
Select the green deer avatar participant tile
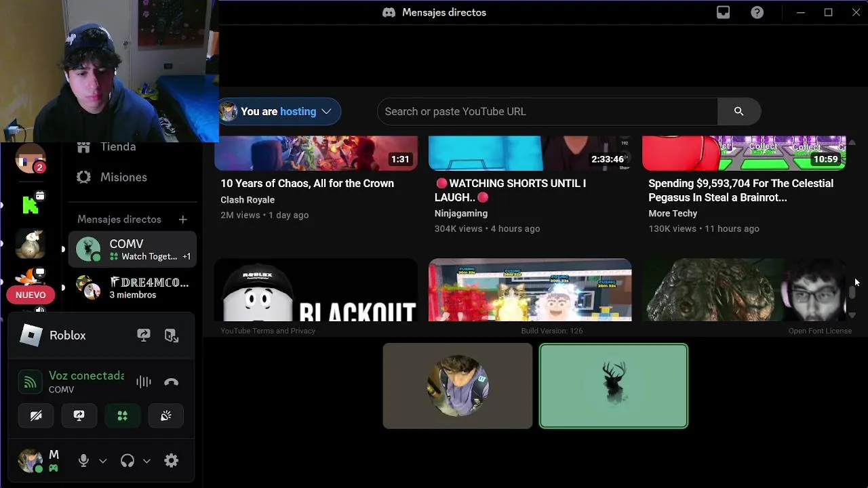tap(614, 386)
